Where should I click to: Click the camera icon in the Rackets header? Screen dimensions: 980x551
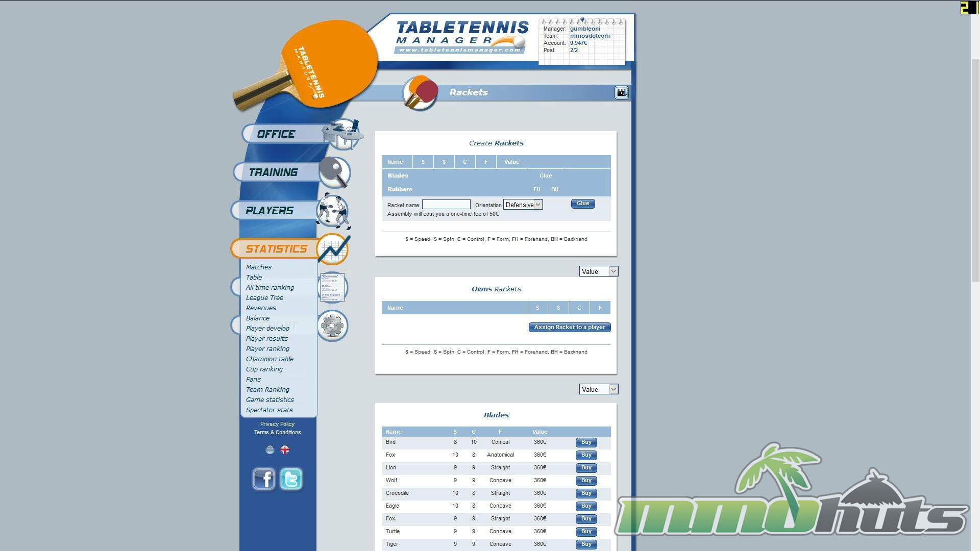click(x=621, y=93)
